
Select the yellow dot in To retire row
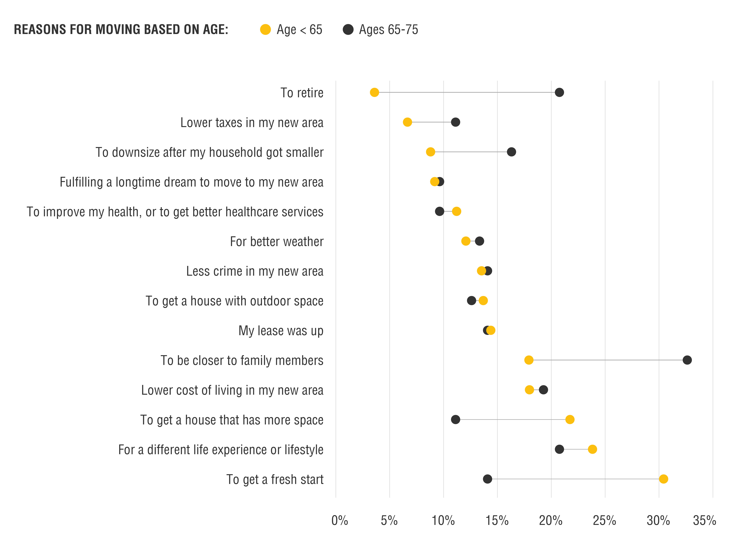[x=374, y=92]
